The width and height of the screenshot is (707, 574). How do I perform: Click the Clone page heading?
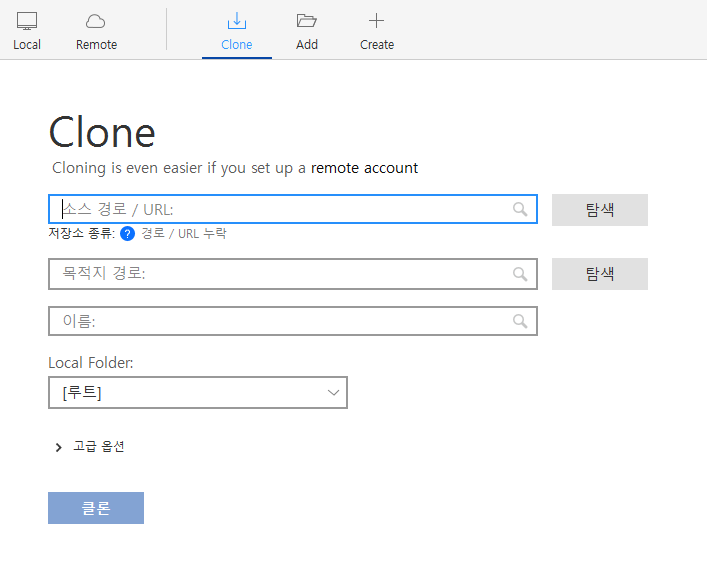(102, 133)
